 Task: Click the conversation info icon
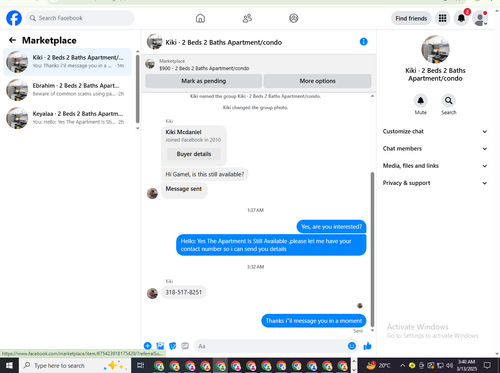[x=364, y=42]
